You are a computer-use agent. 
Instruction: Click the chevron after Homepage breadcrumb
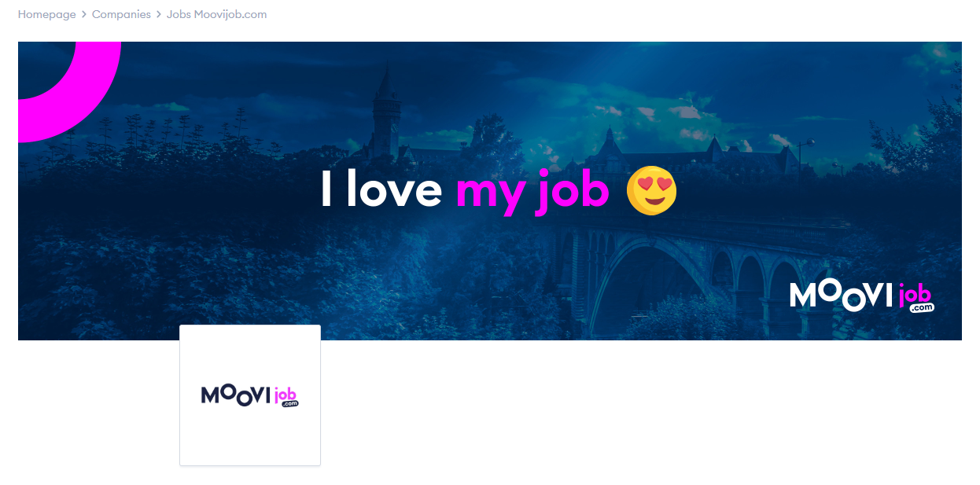(84, 15)
